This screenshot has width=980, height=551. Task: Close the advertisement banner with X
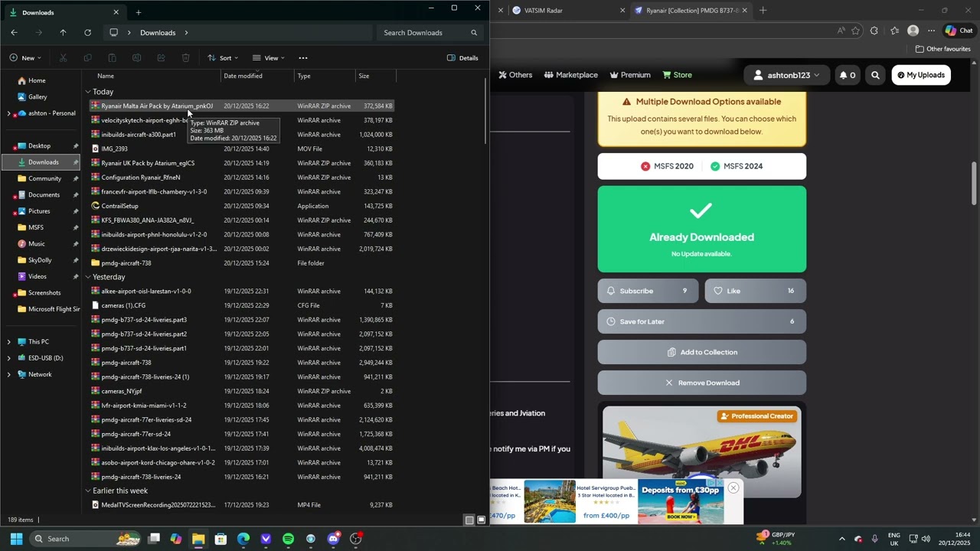click(x=733, y=487)
